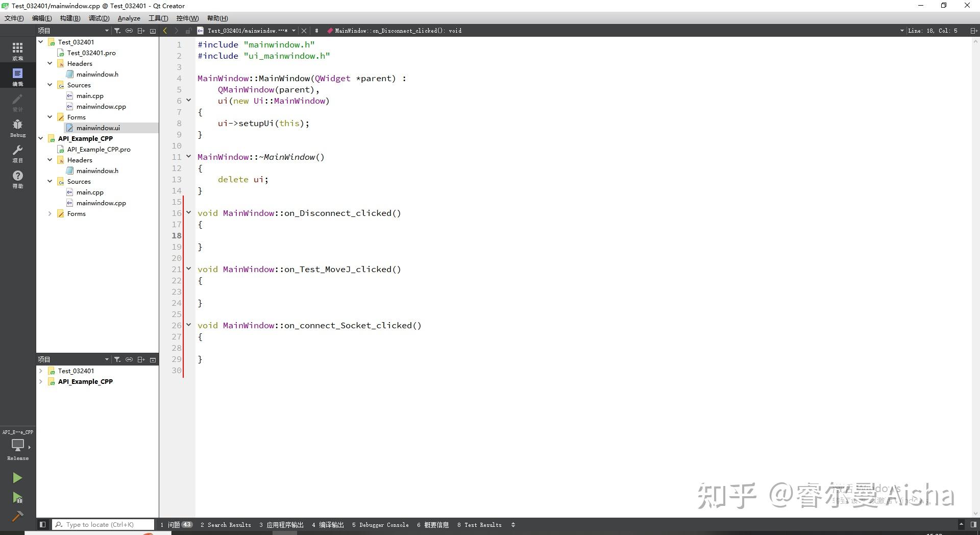
Task: Open the output pane selector arrows
Action: tap(513, 525)
